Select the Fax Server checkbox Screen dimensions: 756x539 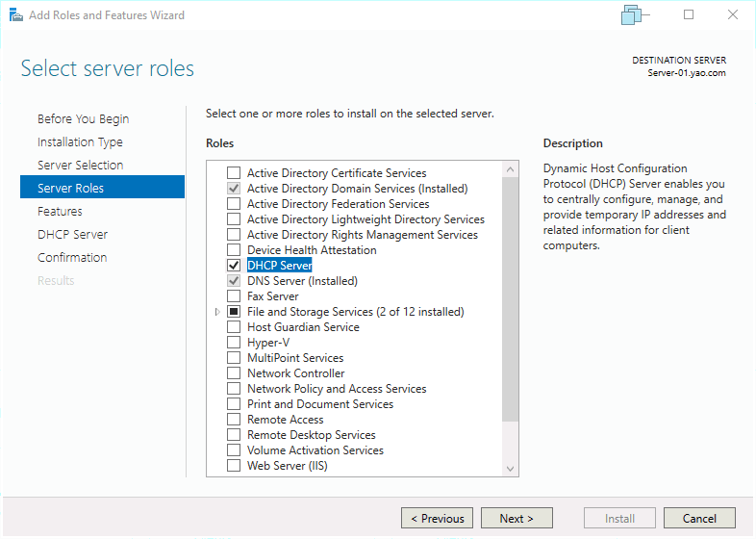click(x=234, y=296)
